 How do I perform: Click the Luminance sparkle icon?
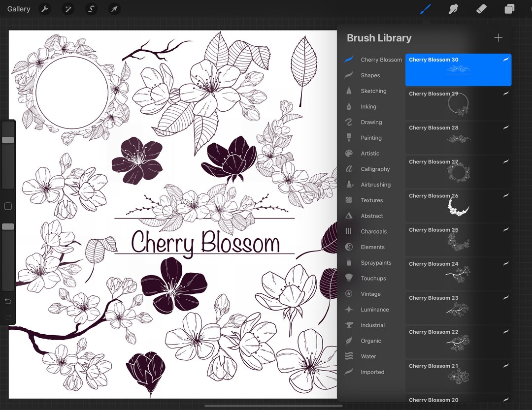pos(349,309)
